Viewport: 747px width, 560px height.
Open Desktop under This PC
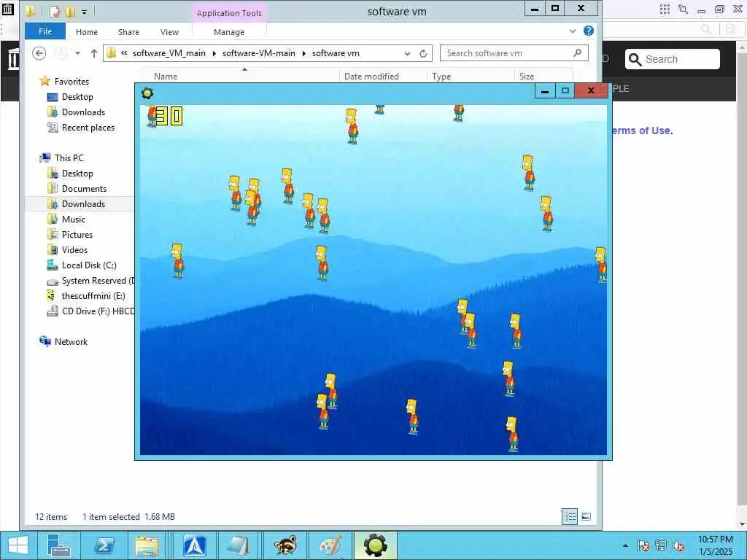pyautogui.click(x=77, y=174)
